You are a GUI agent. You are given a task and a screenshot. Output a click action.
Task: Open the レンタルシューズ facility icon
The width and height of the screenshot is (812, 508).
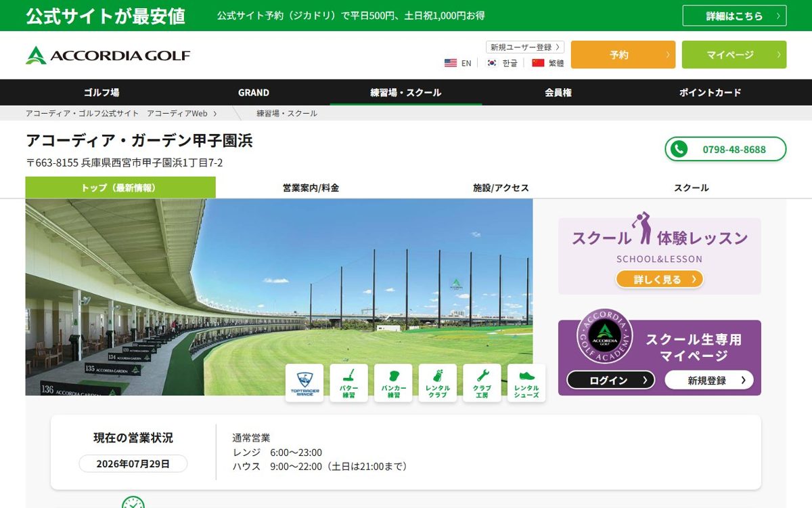(x=526, y=383)
